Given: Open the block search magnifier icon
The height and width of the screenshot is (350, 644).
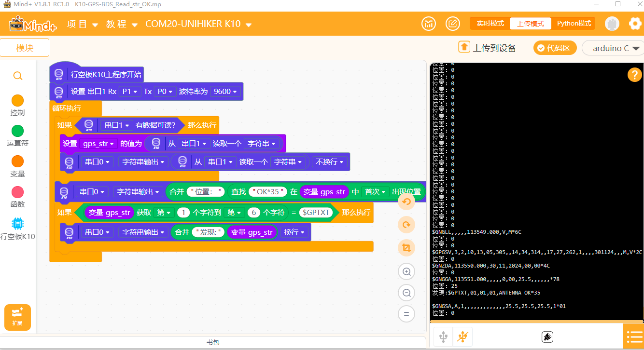Looking at the screenshot, I should point(17,76).
